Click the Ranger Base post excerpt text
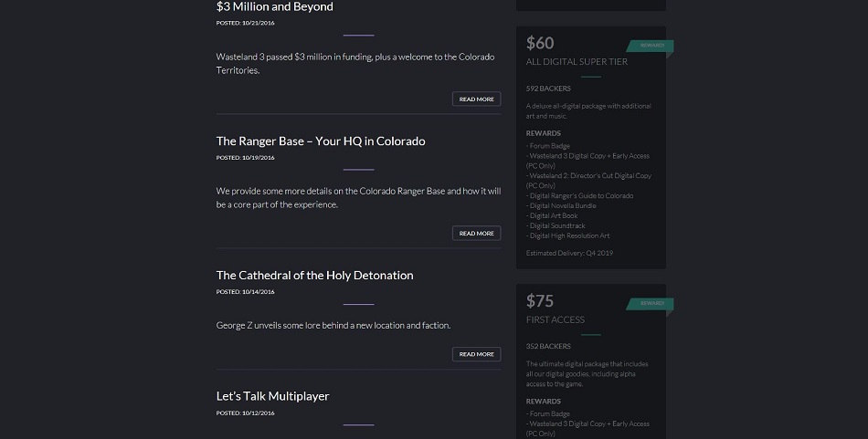This screenshot has height=439, width=868. (x=358, y=198)
